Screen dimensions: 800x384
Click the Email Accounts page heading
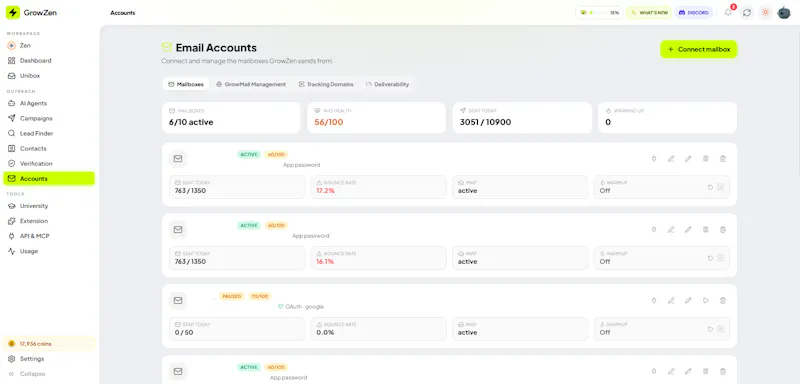216,48
